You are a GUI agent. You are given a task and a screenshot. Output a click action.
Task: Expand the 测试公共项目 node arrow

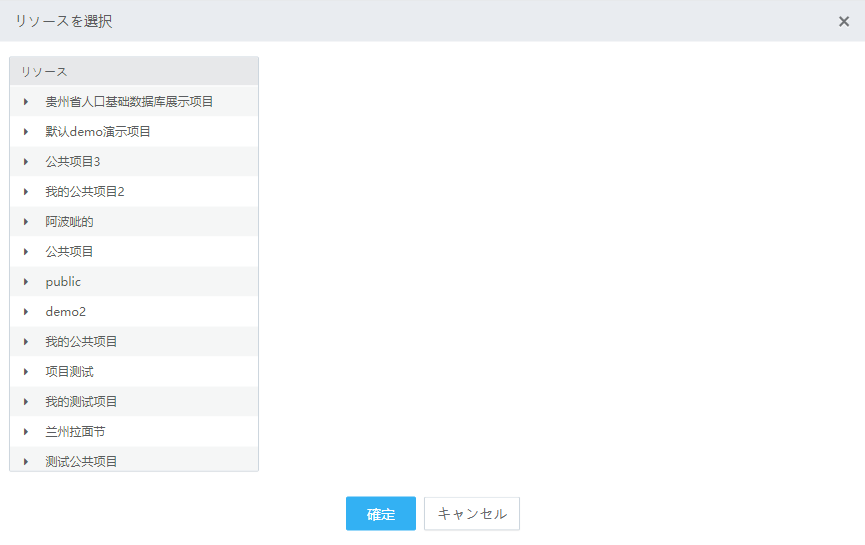tap(26, 462)
